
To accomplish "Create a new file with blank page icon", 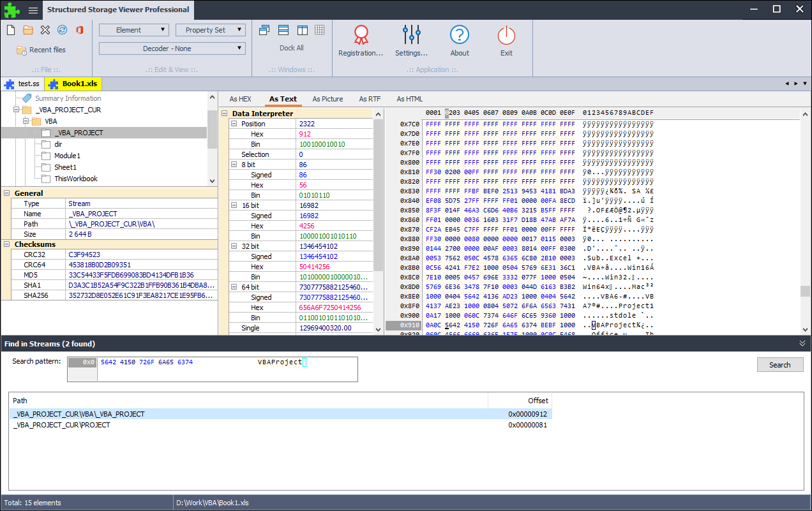I will (x=11, y=30).
